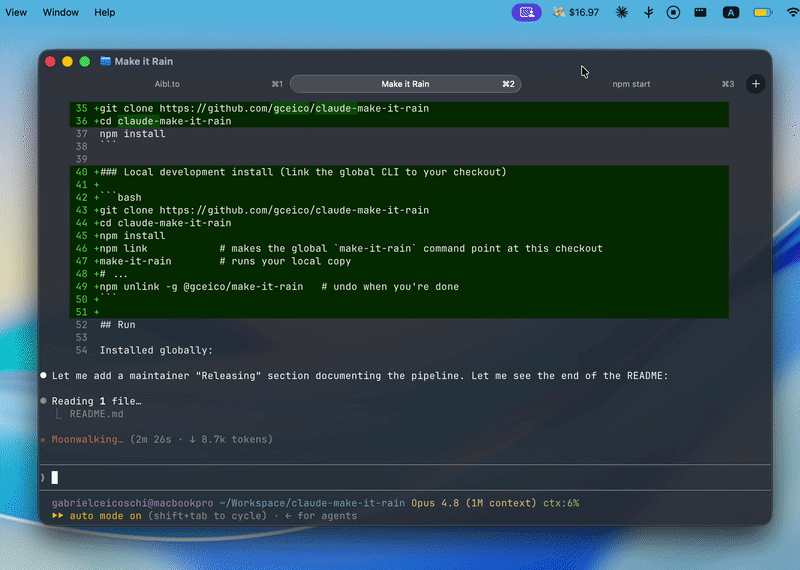Select the Make it Rain tab
The height and width of the screenshot is (570, 800).
pyautogui.click(x=405, y=84)
